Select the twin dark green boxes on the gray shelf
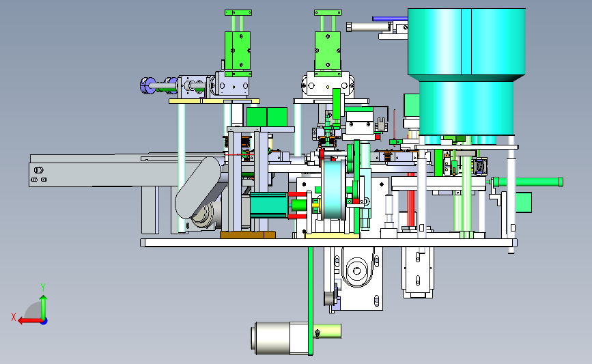Screen dimensions: 592x364 pos(267,117)
